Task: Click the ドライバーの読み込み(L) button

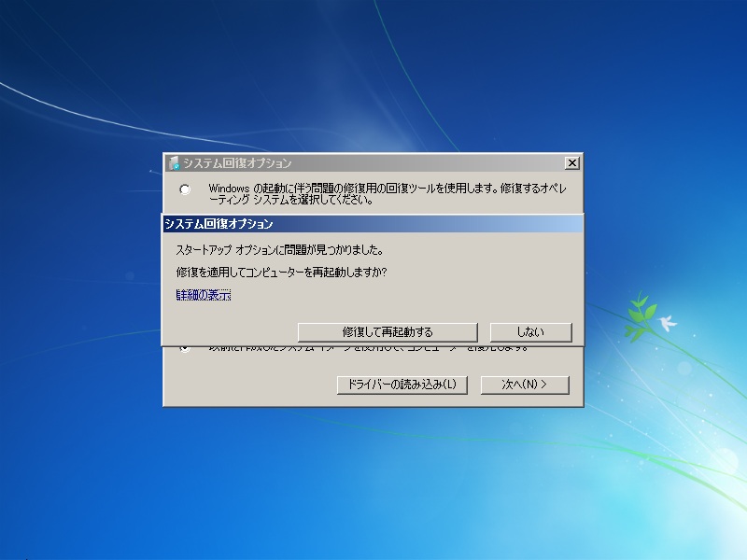Action: click(x=402, y=385)
